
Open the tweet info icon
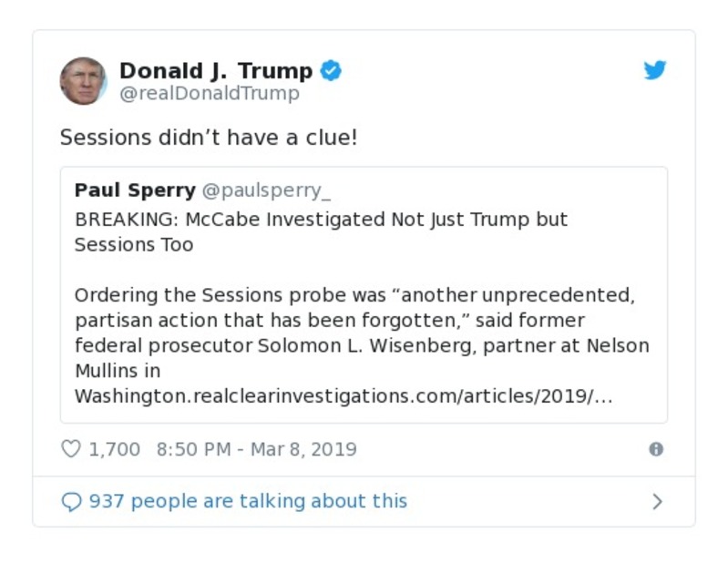click(x=655, y=449)
